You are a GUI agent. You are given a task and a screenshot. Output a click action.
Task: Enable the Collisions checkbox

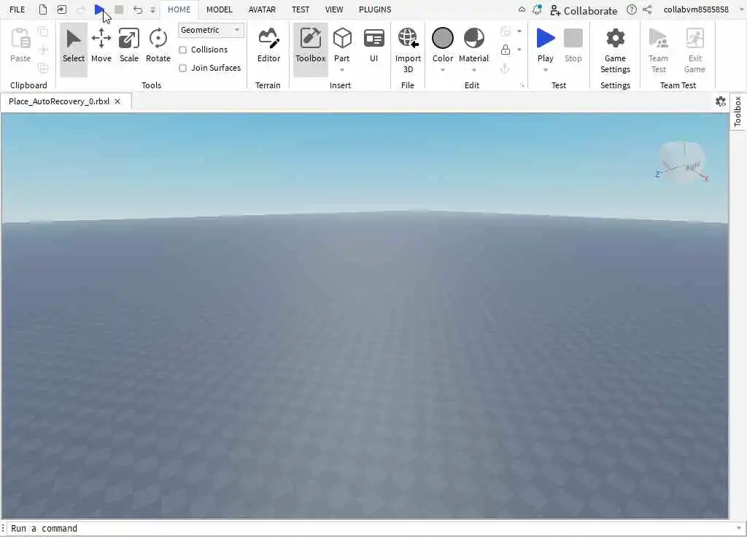[182, 50]
